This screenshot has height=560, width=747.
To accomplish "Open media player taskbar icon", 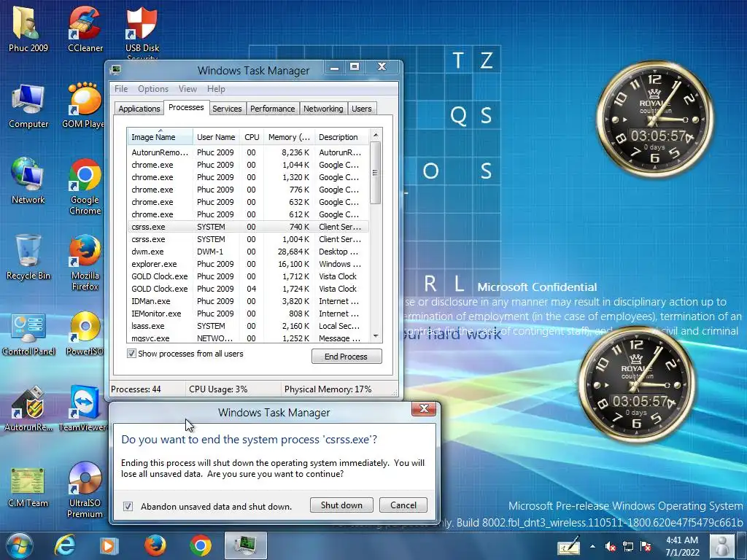I will [x=108, y=545].
